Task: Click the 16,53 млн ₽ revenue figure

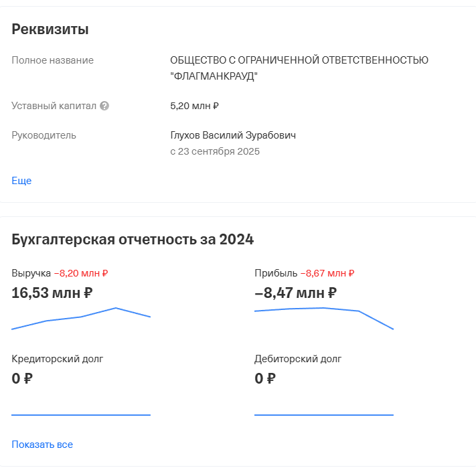Action: [x=52, y=293]
